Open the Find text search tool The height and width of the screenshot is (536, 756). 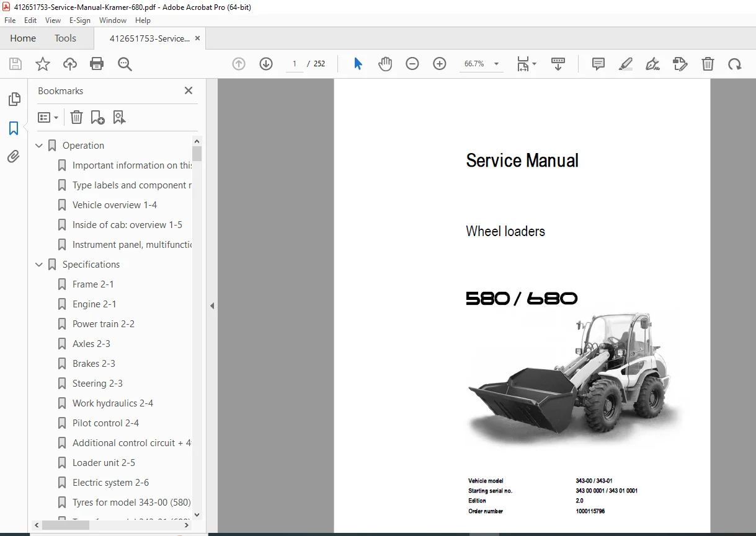[125, 64]
